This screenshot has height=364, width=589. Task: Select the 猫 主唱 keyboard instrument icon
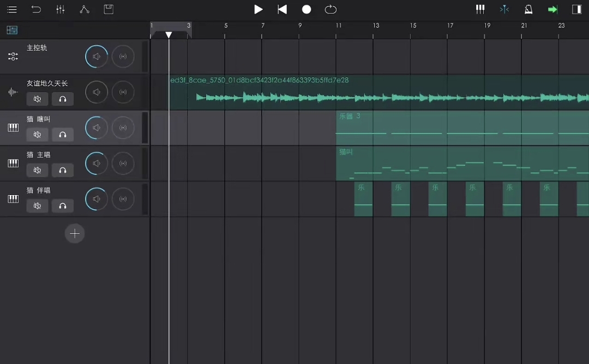pos(13,163)
